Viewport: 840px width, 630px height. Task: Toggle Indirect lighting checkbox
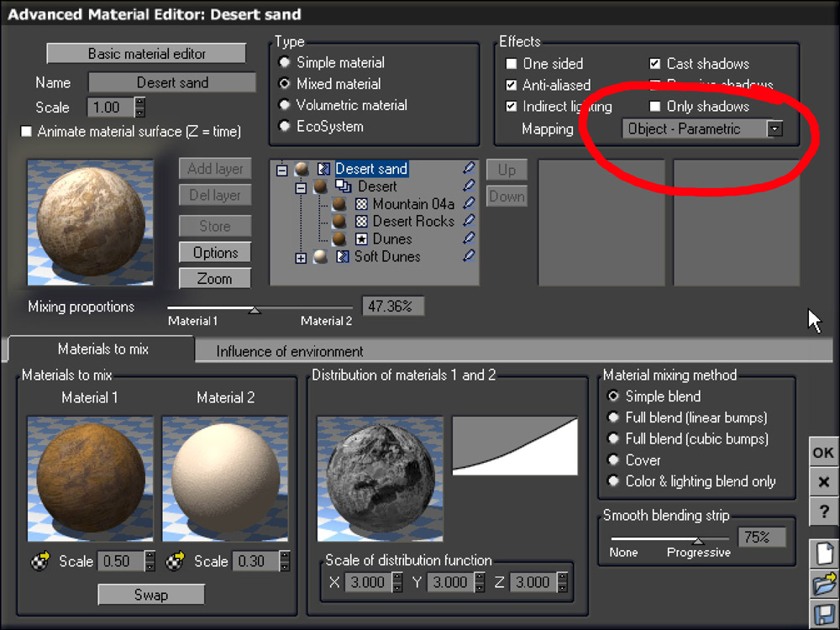511,106
